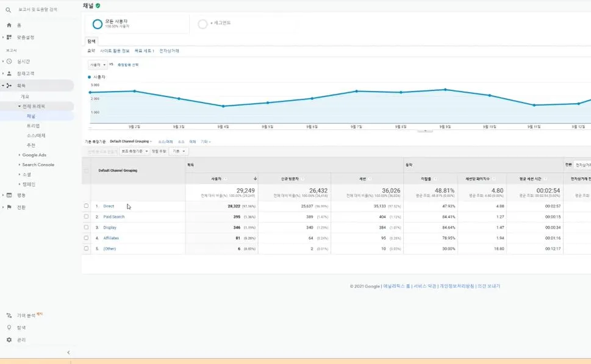Open the 행동 behavior window icon

(9, 195)
